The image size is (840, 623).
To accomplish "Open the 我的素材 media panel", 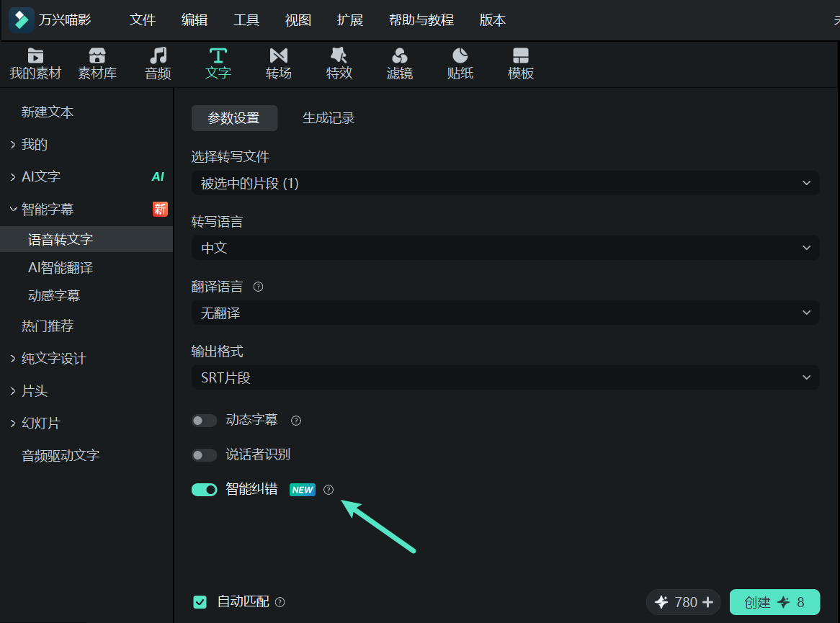I will pyautogui.click(x=35, y=64).
